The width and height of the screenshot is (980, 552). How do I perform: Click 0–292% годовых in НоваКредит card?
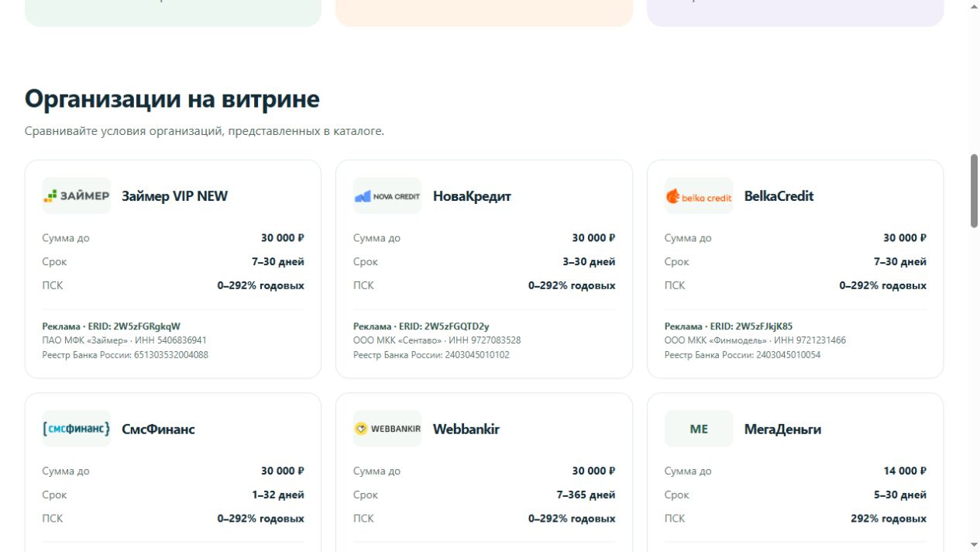pyautogui.click(x=572, y=286)
